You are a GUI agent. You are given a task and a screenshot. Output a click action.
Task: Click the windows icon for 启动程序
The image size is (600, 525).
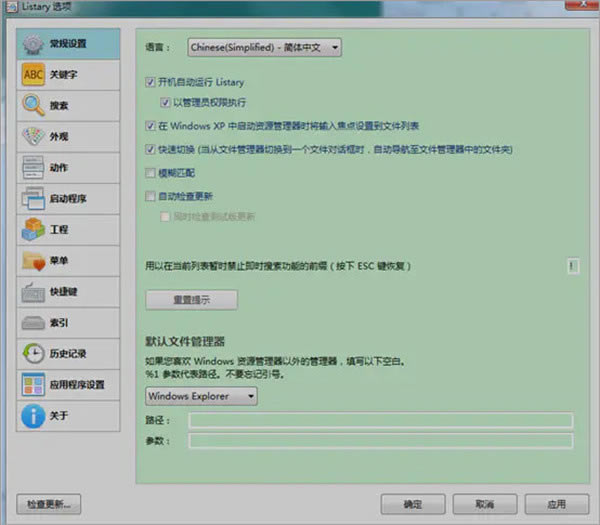33,198
